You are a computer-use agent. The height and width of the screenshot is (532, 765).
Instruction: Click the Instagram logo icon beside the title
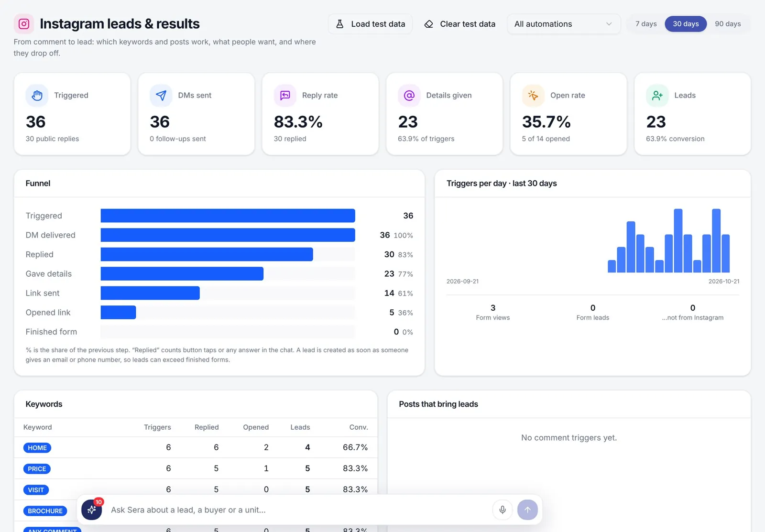(x=24, y=24)
